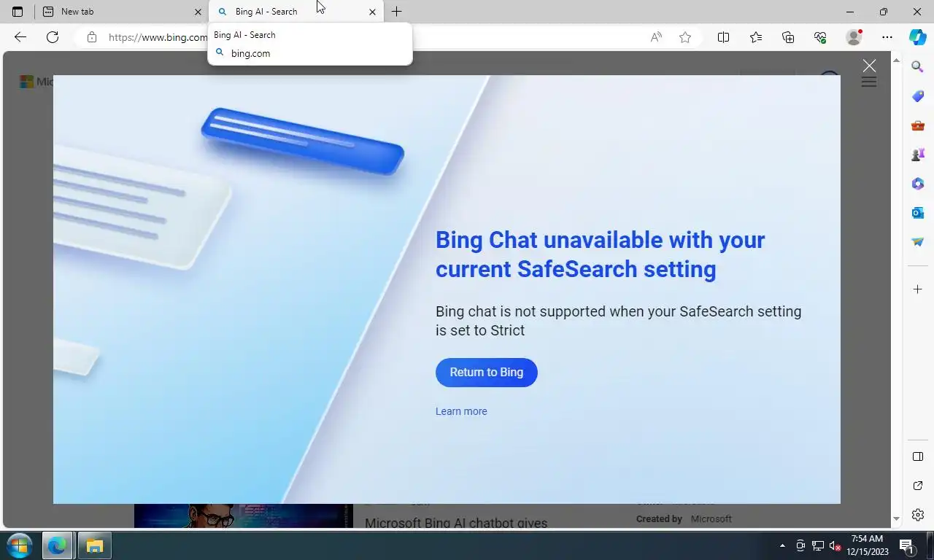Click page scrollbar down arrow

(897, 519)
